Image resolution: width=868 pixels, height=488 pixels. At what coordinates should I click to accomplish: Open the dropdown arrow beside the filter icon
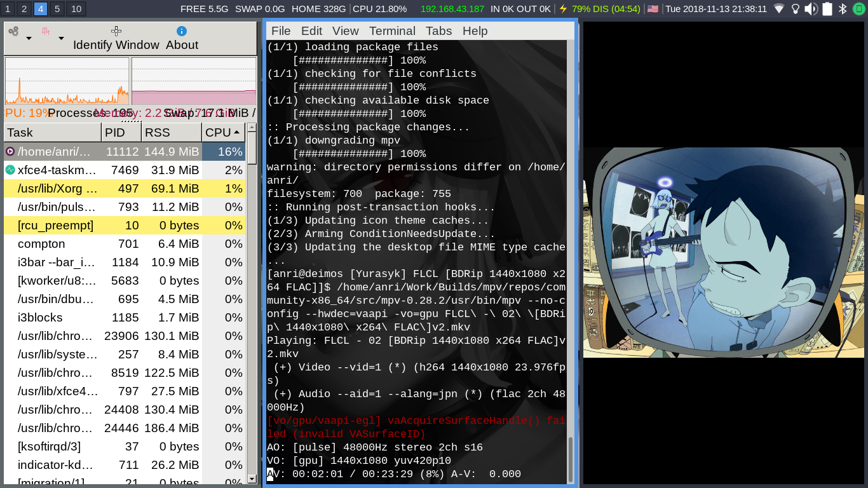tap(61, 38)
